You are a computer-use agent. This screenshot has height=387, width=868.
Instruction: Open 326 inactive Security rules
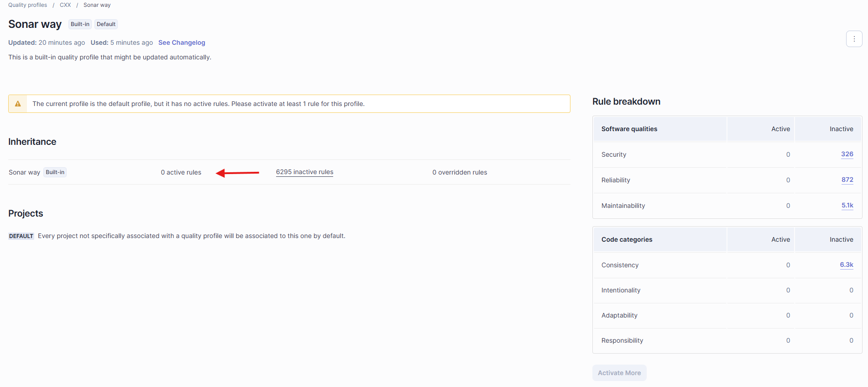coord(847,154)
